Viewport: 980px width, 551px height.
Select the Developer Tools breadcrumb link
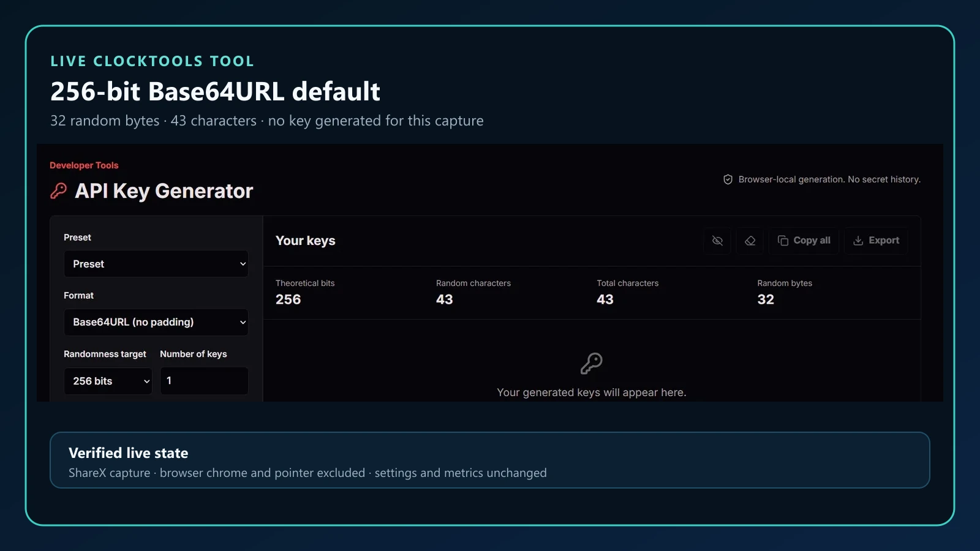tap(84, 165)
